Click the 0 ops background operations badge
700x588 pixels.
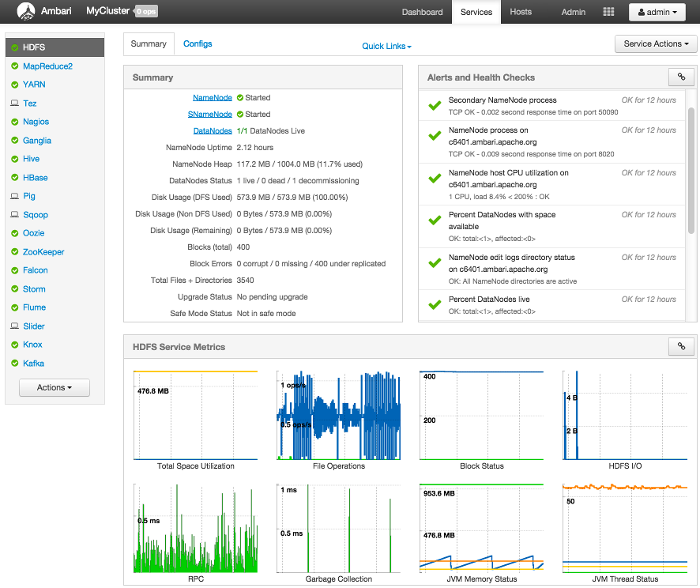pyautogui.click(x=146, y=11)
